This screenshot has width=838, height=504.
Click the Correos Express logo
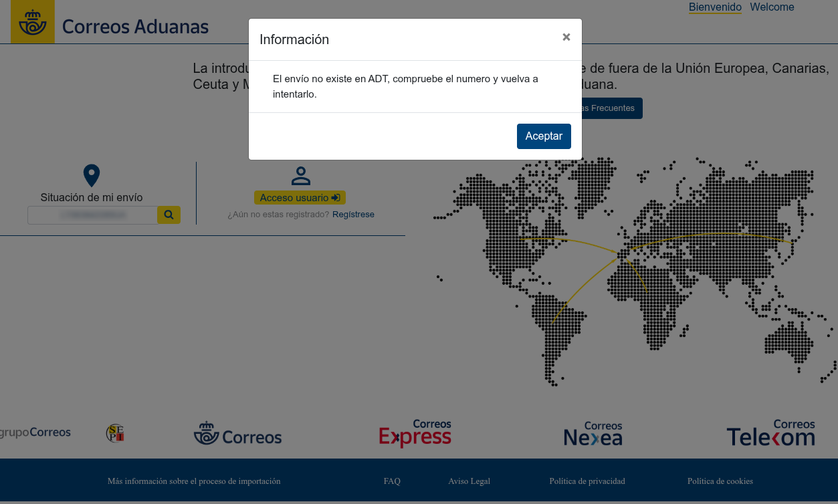point(415,433)
